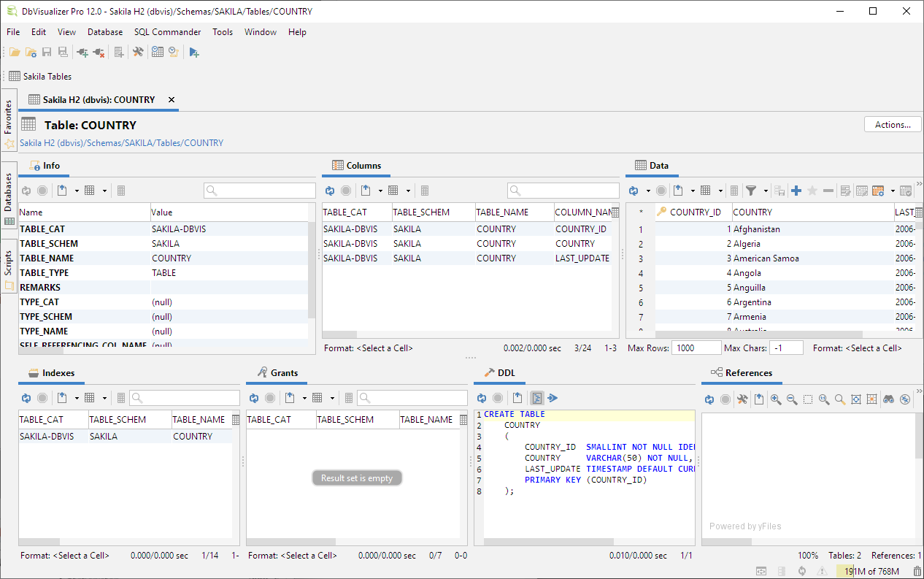The width and height of the screenshot is (924, 579).
Task: Open the SQL Commander menu
Action: [x=167, y=32]
